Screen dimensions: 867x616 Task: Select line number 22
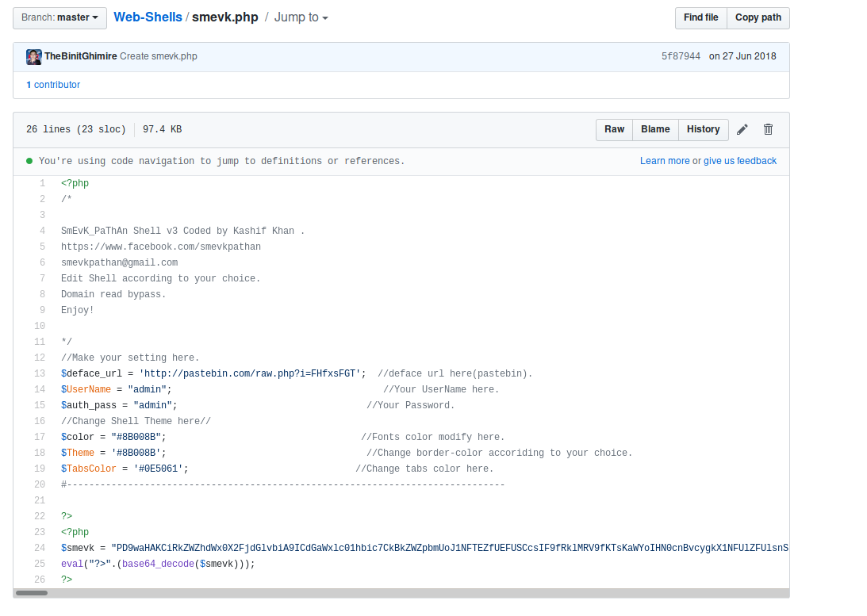[x=39, y=517]
